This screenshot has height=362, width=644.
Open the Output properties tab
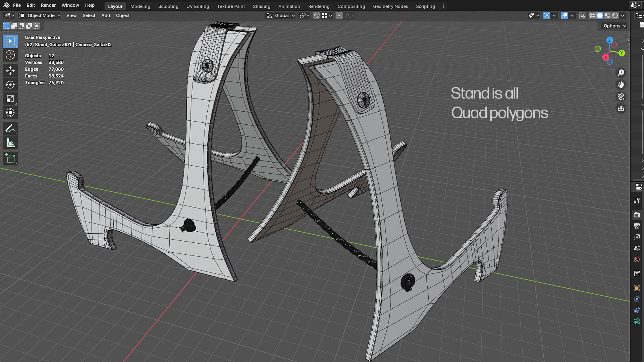(637, 226)
